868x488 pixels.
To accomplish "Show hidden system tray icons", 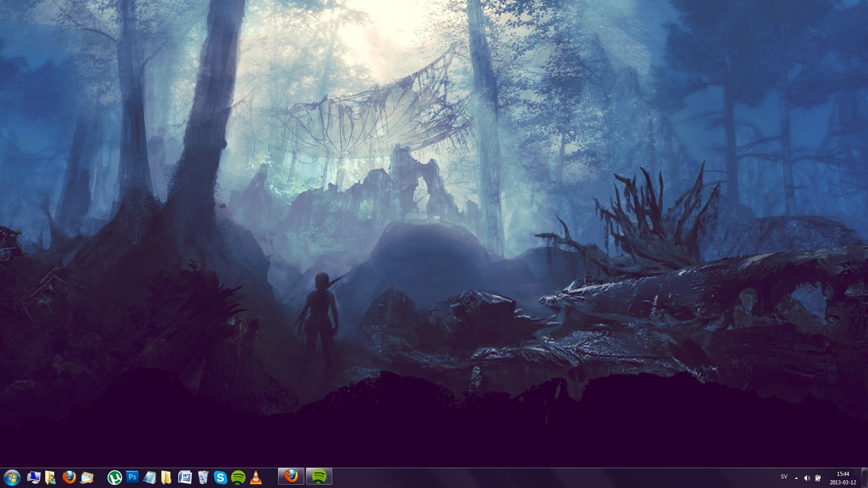I will pyautogui.click(x=796, y=478).
